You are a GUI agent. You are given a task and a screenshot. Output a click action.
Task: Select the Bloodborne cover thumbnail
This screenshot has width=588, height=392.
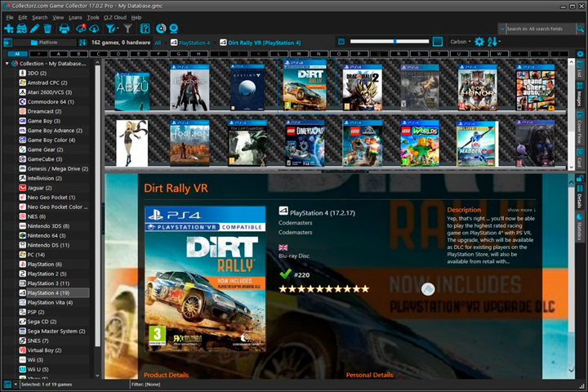[189, 87]
